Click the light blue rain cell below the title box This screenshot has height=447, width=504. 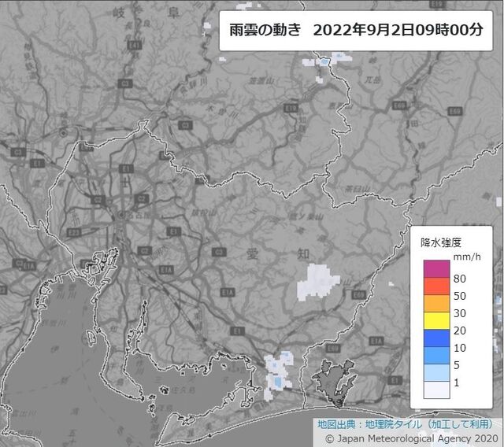pyautogui.click(x=324, y=61)
